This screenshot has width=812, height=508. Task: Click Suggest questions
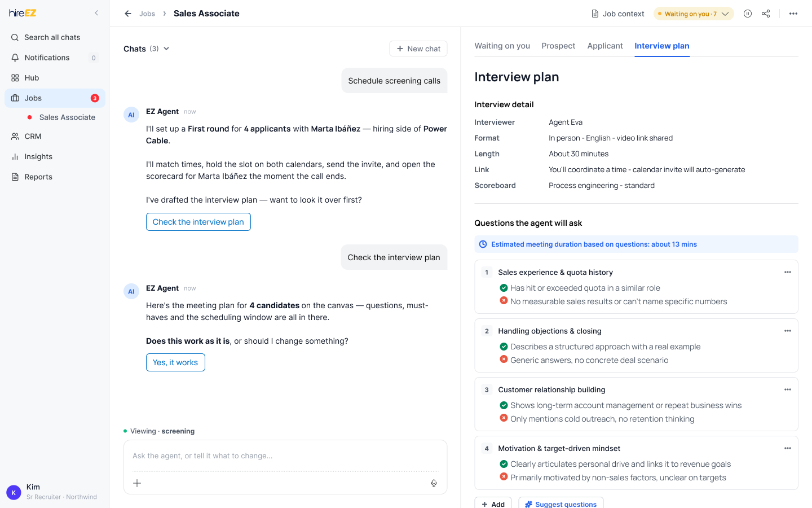[561, 503]
